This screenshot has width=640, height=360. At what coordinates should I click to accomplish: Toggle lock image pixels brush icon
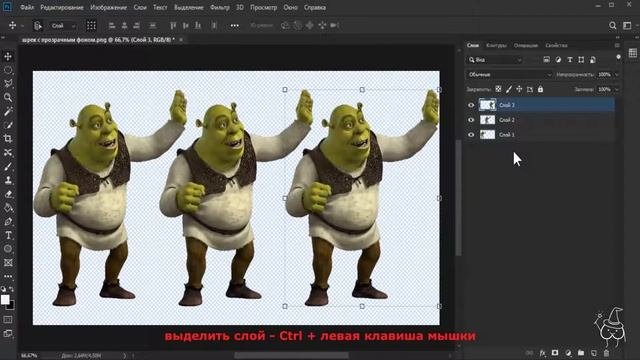pyautogui.click(x=509, y=89)
